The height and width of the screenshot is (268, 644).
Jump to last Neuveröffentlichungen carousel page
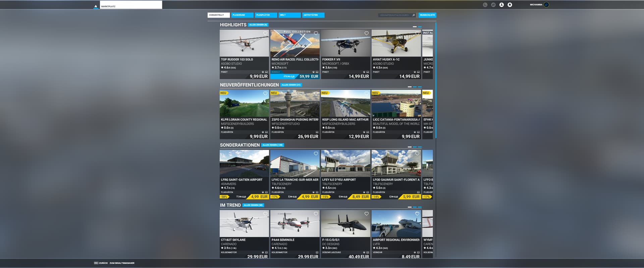click(420, 87)
